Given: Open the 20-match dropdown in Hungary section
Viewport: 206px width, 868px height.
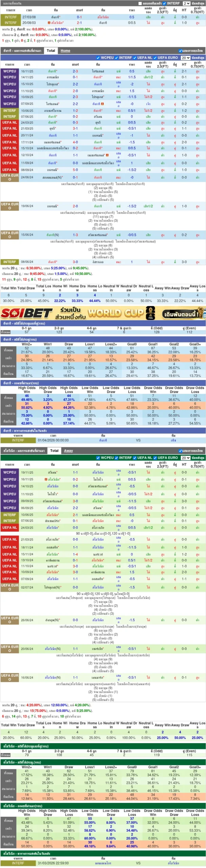Looking at the screenshot, I should (185, 58).
